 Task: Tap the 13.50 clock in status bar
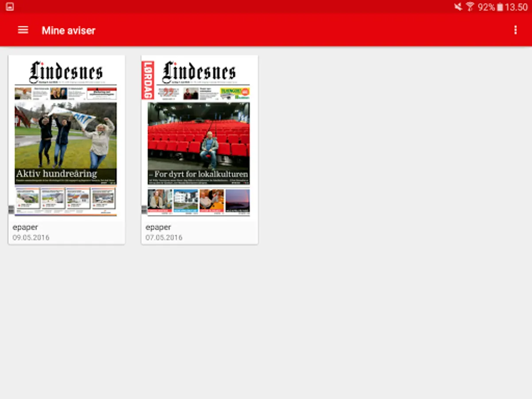coord(516,7)
